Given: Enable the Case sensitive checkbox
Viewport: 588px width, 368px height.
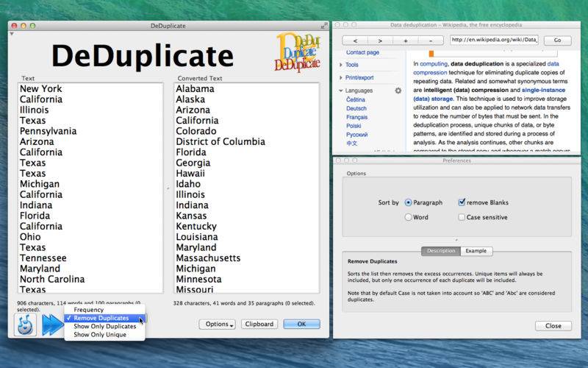Looking at the screenshot, I should click(x=462, y=217).
